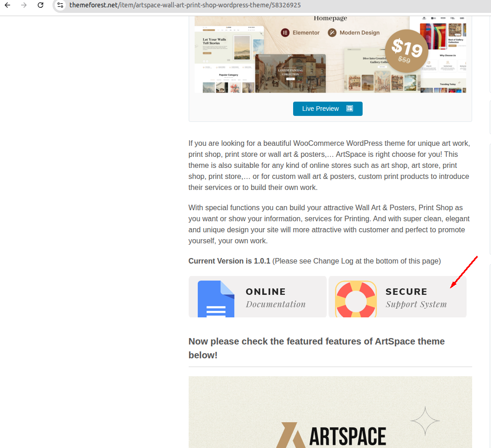This screenshot has height=448, width=491.
Task: Open the Secure Support System banner
Action: [x=398, y=297]
